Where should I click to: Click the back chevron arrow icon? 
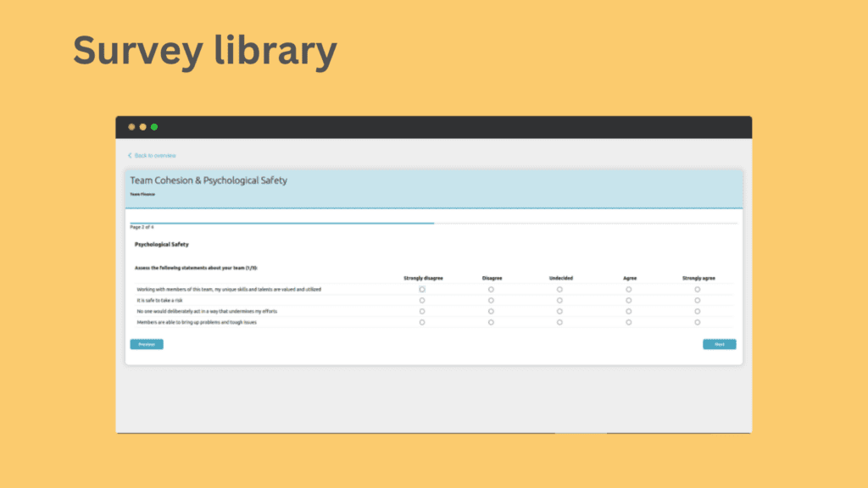tap(130, 156)
